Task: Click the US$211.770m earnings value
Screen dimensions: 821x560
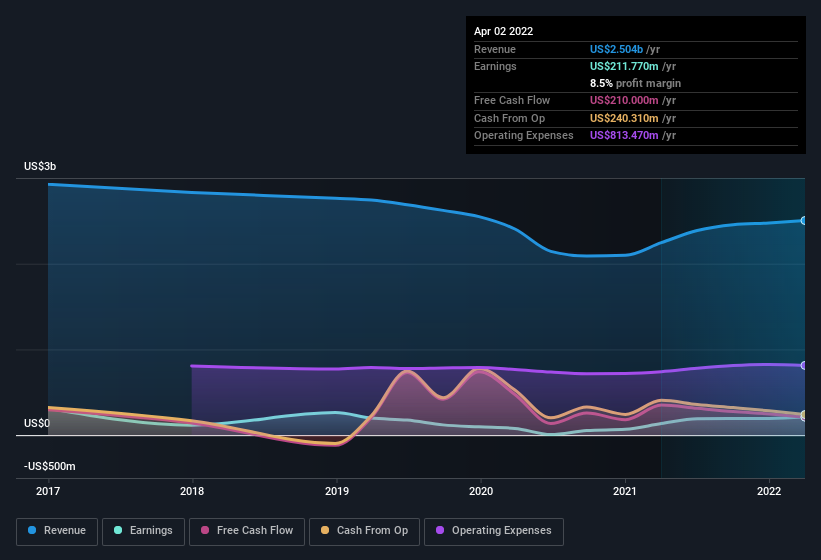Action: pos(624,66)
